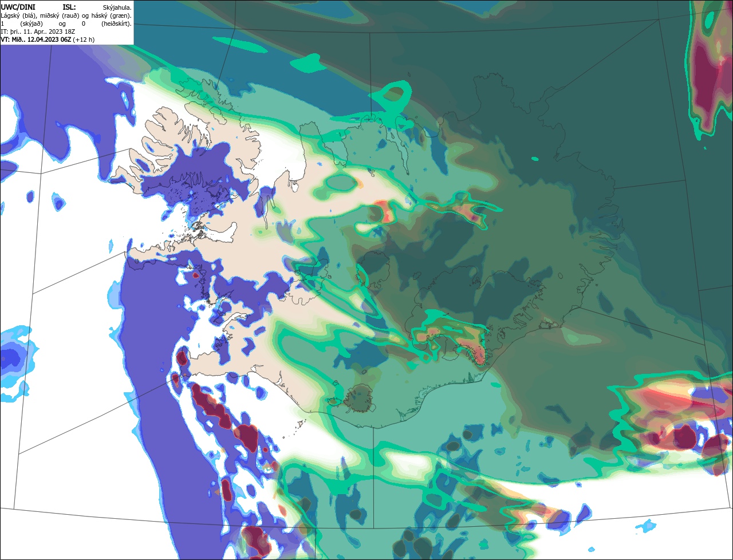Click the 'Skýjahula.' title text
The width and height of the screenshot is (733, 560).
(x=117, y=8)
